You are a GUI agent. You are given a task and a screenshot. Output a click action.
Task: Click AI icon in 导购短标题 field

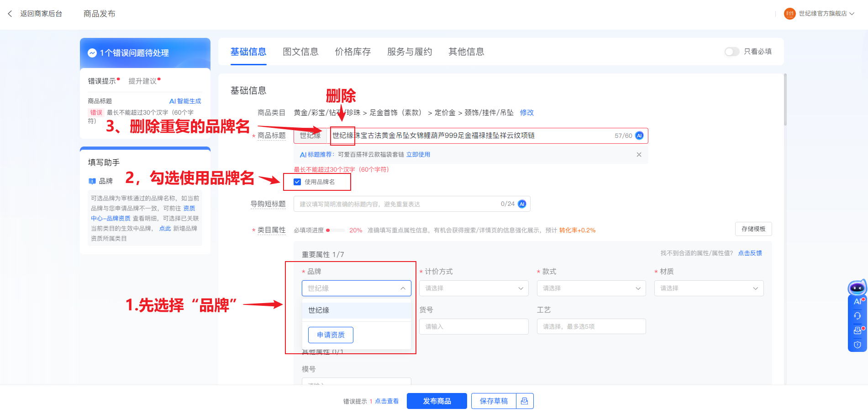click(522, 204)
